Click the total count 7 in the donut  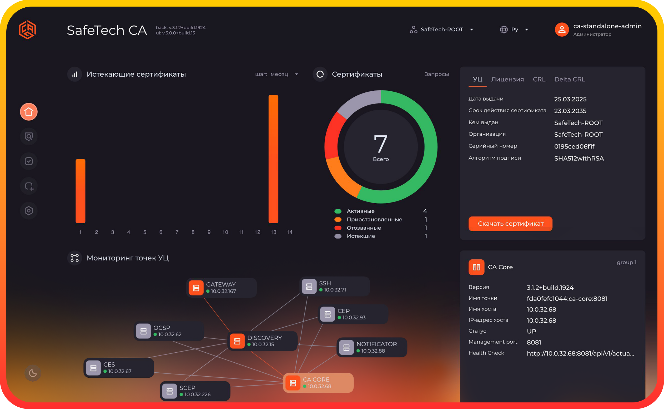[x=380, y=144]
